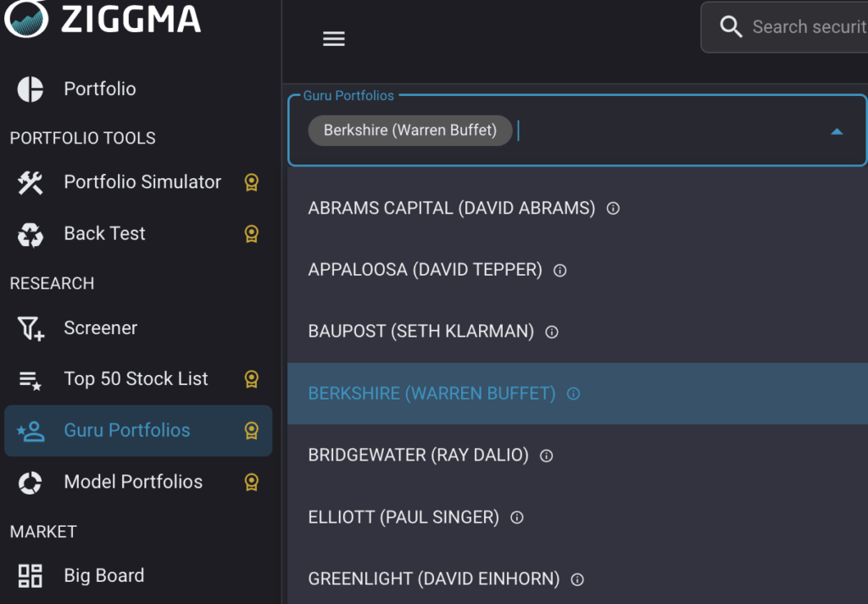This screenshot has height=604, width=868.
Task: Select Appaloosa (David Tepper) option
Action: (x=425, y=270)
